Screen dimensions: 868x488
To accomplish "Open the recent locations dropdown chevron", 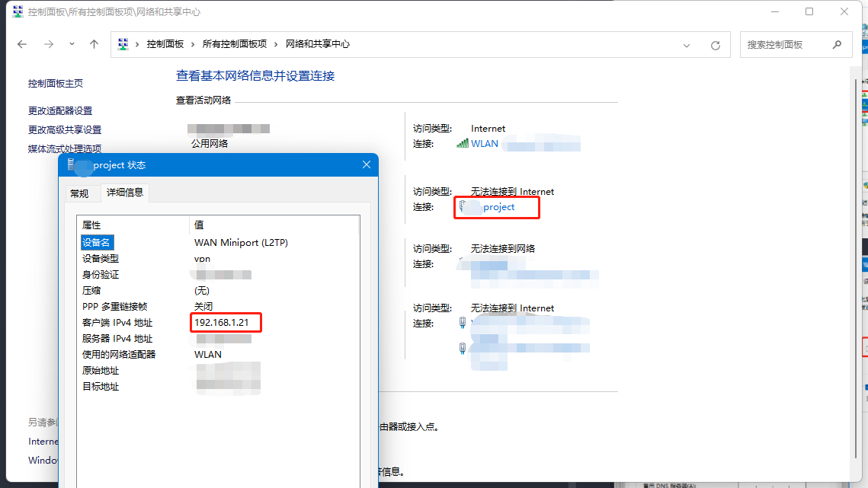I will tap(72, 44).
